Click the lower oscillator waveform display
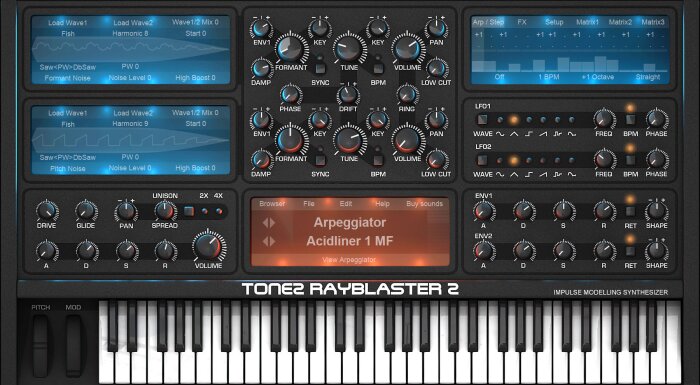 click(x=130, y=140)
